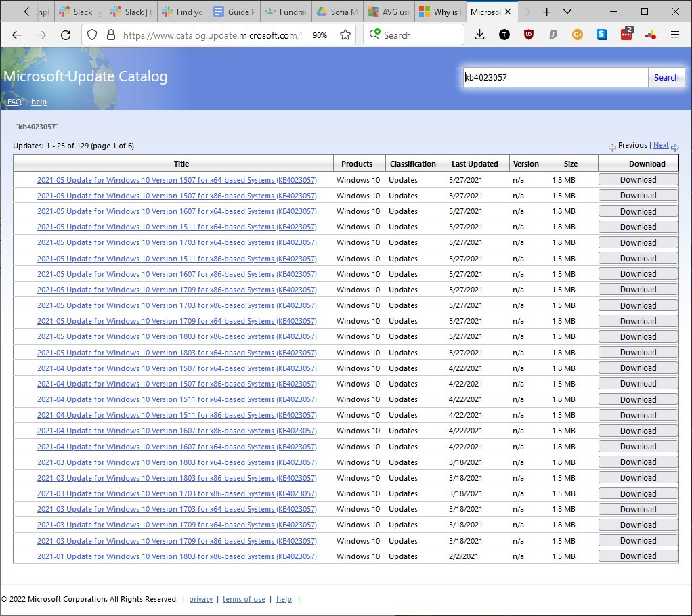Click the green Next arrow icon

tap(675, 147)
